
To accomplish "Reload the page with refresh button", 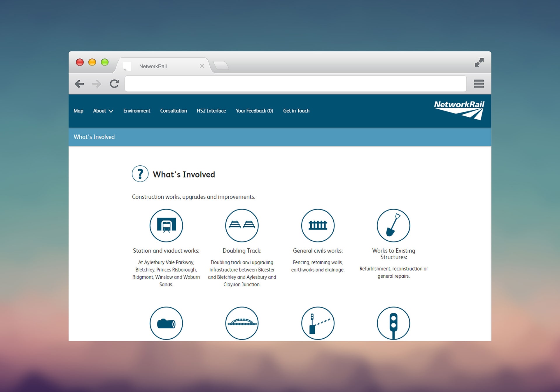I will click(x=114, y=84).
